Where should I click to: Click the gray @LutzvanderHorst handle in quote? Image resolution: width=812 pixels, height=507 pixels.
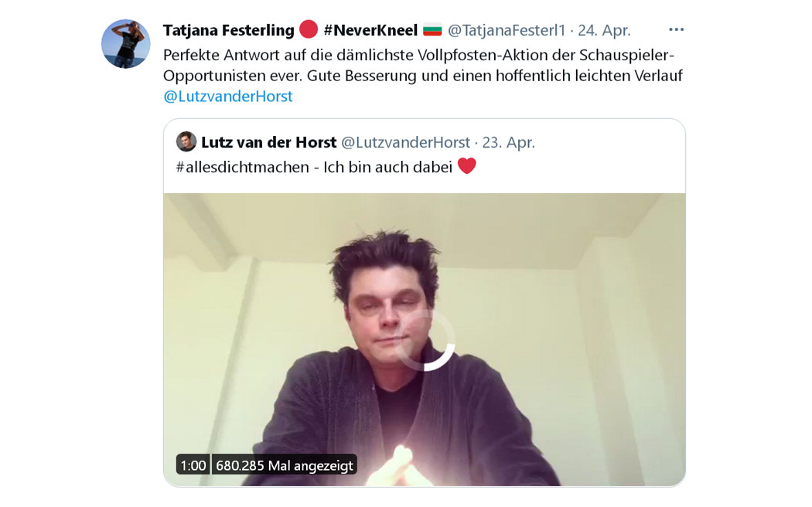coord(405,141)
